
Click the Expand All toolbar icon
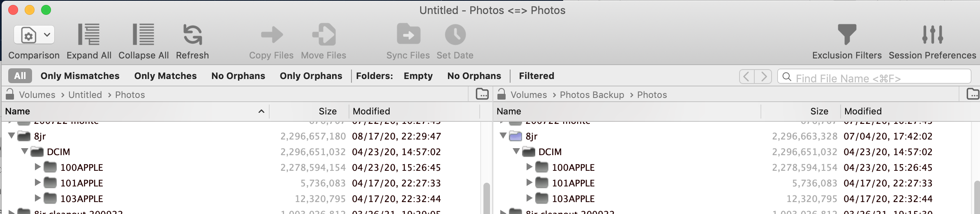pos(89,35)
